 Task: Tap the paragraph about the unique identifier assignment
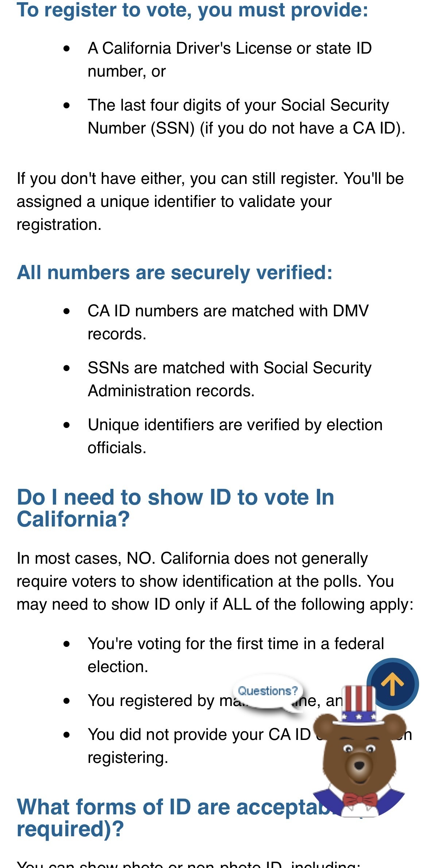coord(210,201)
